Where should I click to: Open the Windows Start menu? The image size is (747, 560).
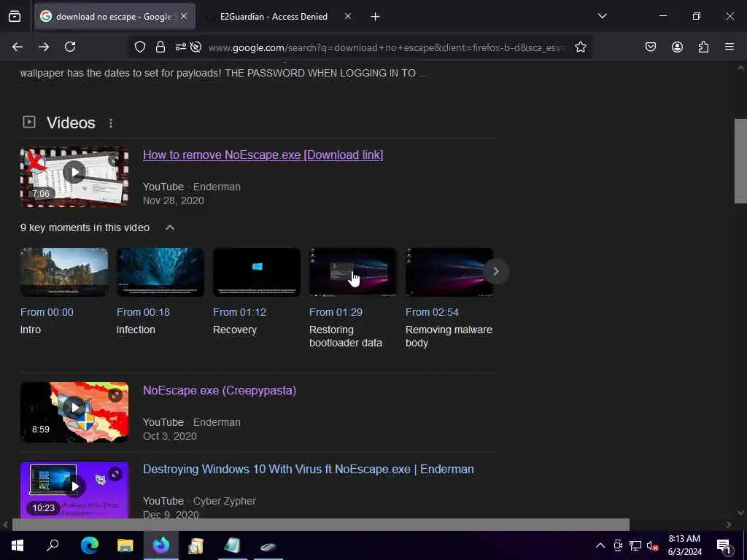pyautogui.click(x=18, y=545)
